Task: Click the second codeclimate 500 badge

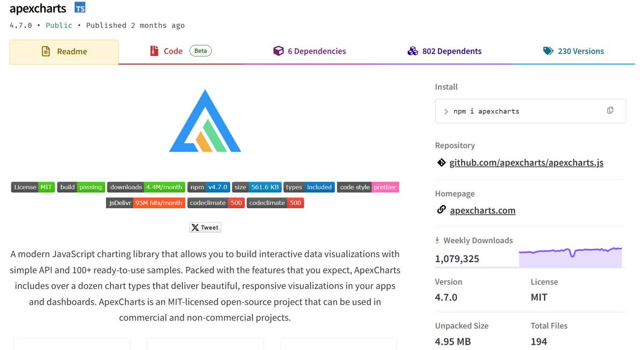Action: point(275,203)
